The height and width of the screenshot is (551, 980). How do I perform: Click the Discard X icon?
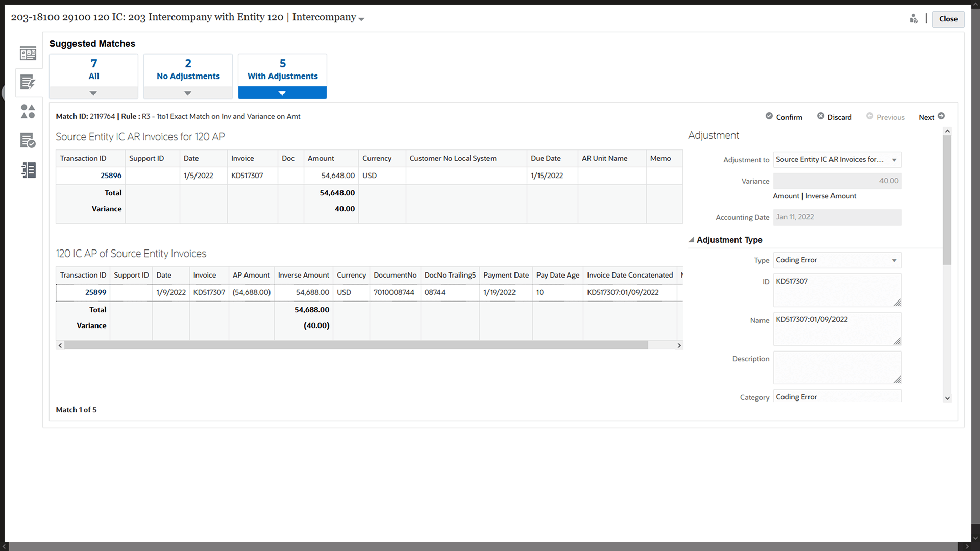pos(821,116)
